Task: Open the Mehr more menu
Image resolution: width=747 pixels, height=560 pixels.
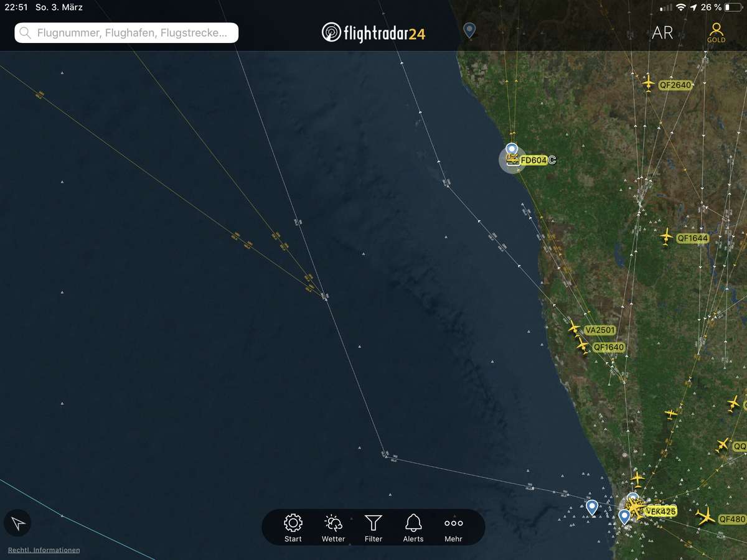Action: [453, 528]
